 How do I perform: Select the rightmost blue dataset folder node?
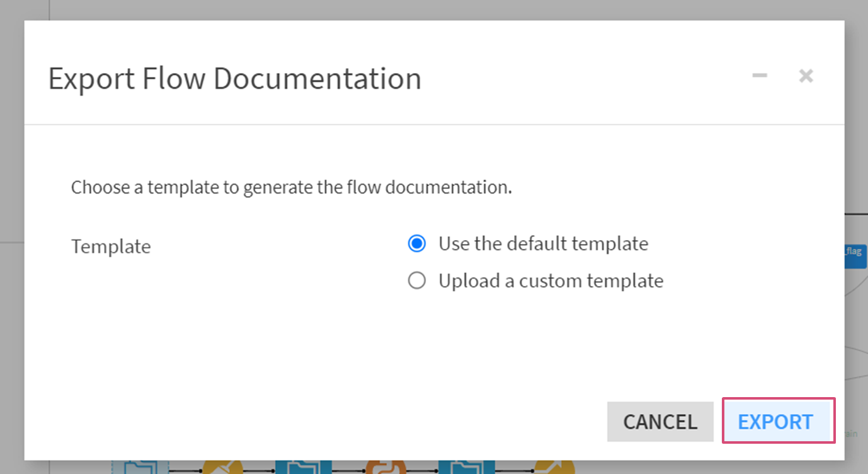pos(467,467)
